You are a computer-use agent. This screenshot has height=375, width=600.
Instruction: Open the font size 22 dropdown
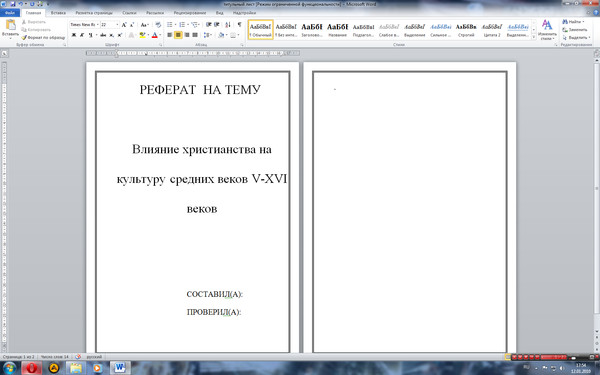click(110, 25)
